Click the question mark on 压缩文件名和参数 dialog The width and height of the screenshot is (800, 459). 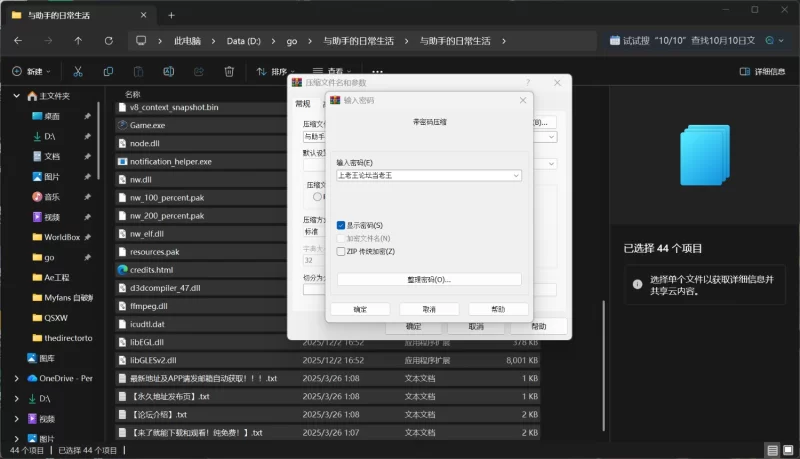(x=528, y=82)
